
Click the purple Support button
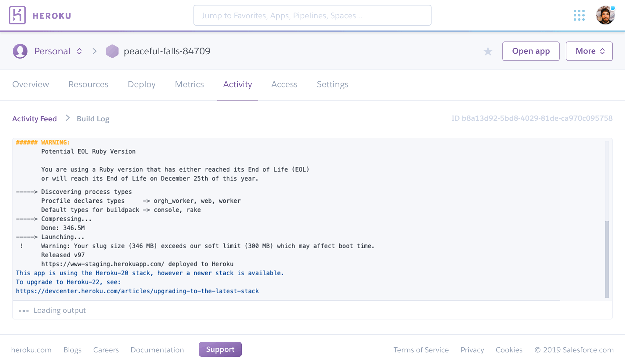[220, 349]
